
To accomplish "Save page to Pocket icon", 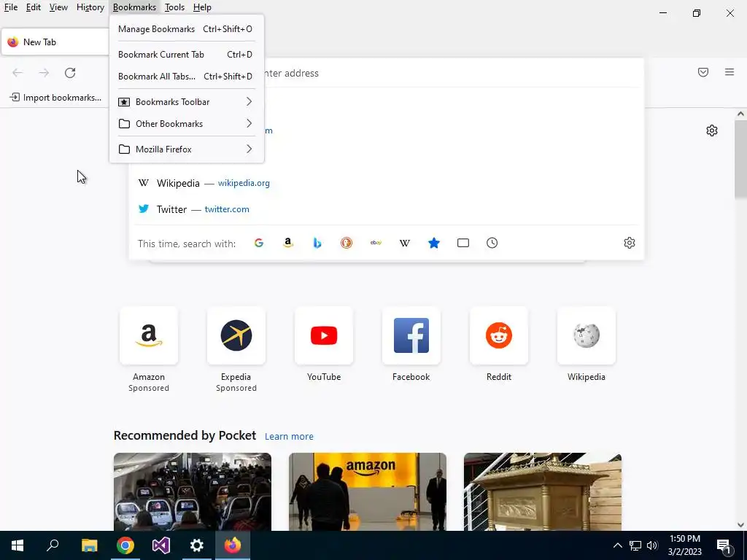I will pos(703,72).
